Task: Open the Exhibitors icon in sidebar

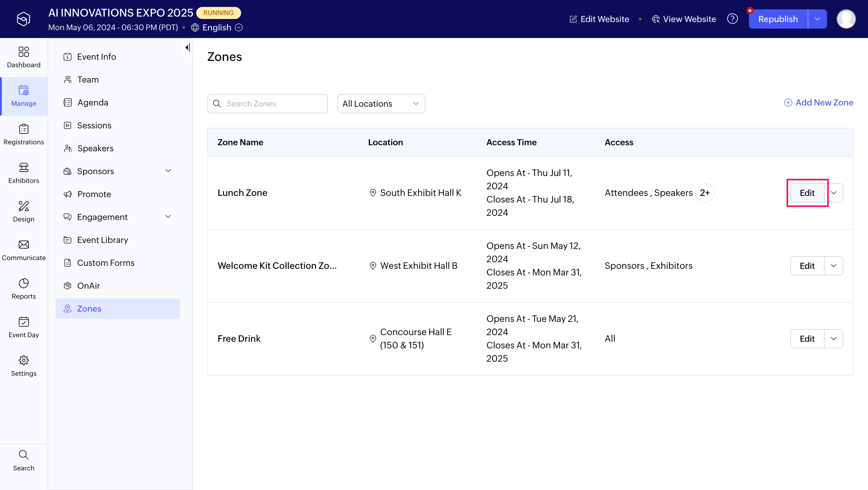Action: click(x=24, y=168)
